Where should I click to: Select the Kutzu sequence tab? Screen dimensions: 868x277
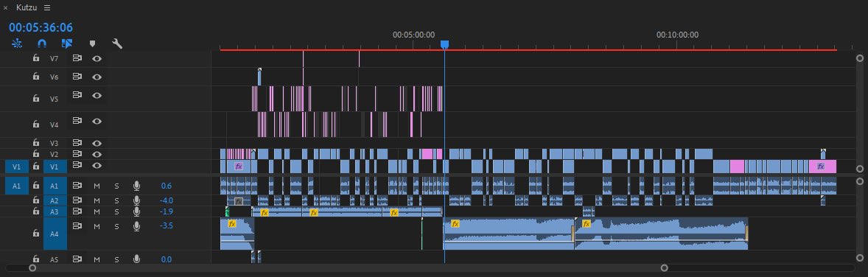pyautogui.click(x=26, y=8)
